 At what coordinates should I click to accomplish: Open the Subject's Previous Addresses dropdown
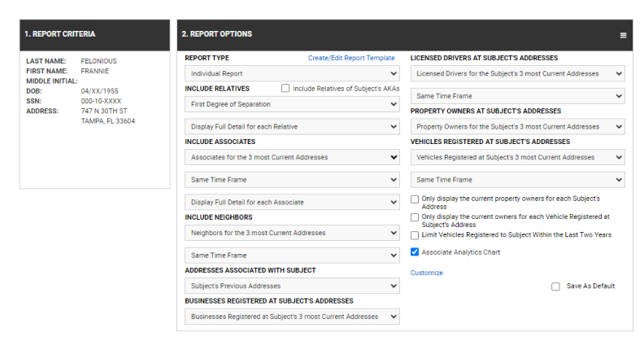[x=292, y=286]
